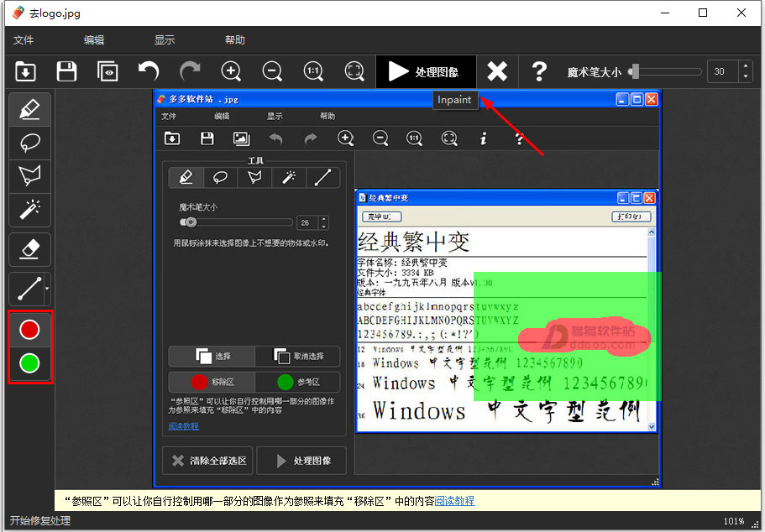
Task: Save the image with the floppy disk icon
Action: coord(66,71)
